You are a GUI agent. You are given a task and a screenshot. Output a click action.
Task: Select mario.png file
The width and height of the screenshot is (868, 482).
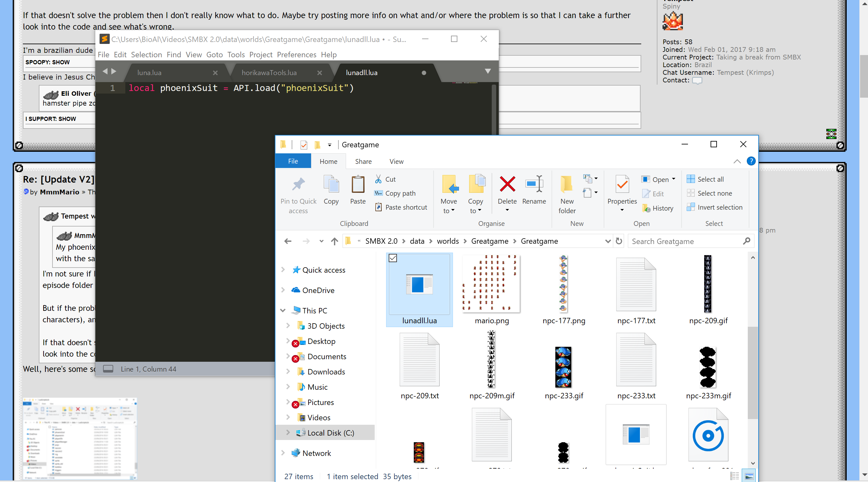point(492,290)
